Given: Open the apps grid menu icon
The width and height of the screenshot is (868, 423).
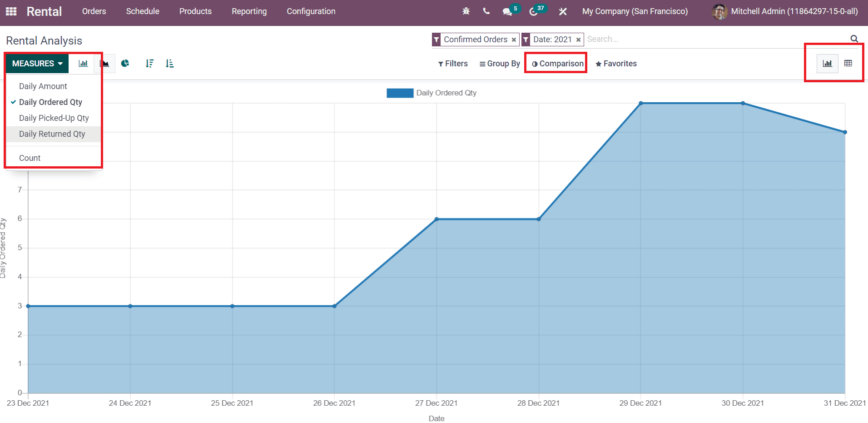Looking at the screenshot, I should [x=11, y=11].
